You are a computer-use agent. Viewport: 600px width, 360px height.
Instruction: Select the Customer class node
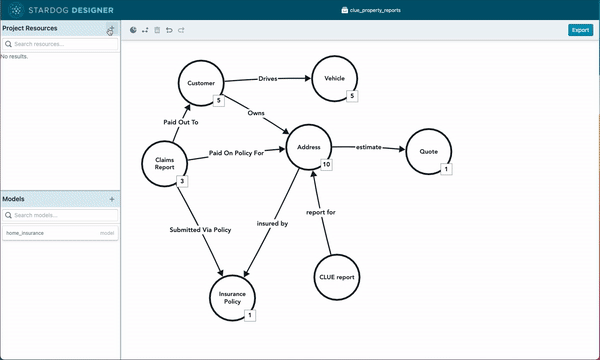(201, 83)
